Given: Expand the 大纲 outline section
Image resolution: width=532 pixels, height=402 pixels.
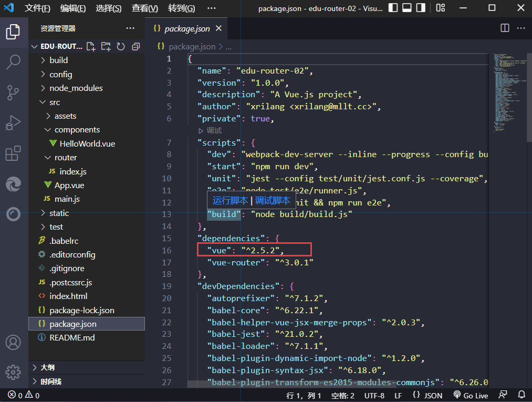Looking at the screenshot, I should 47,367.
